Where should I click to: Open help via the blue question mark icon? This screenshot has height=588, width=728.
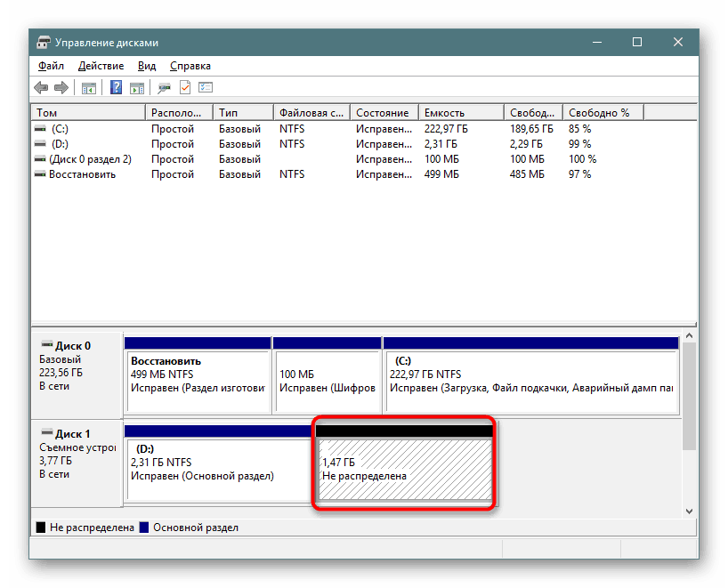pyautogui.click(x=116, y=87)
